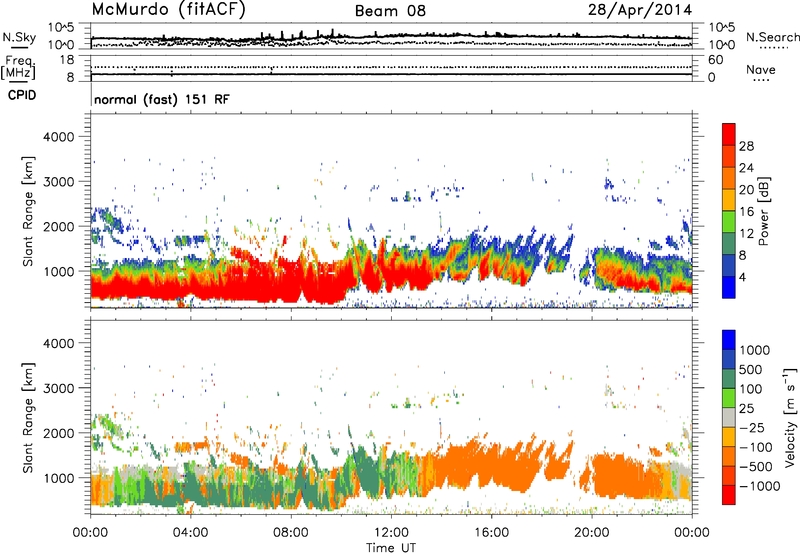Image resolution: width=800 pixels, height=554 pixels.
Task: Click the CPID label
Action: click(22, 95)
